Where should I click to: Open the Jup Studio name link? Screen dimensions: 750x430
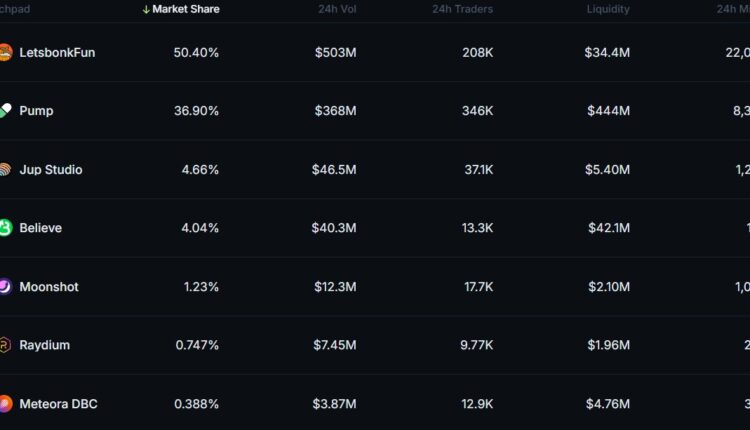[51, 170]
